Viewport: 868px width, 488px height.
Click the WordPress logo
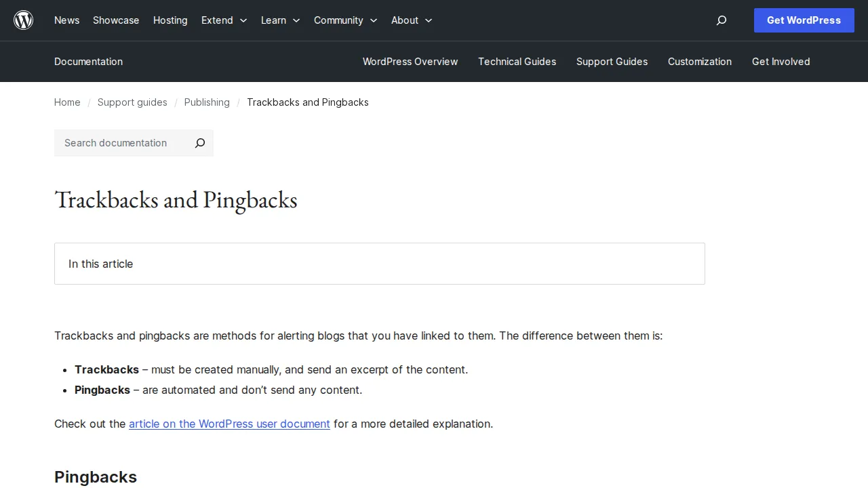coord(23,20)
